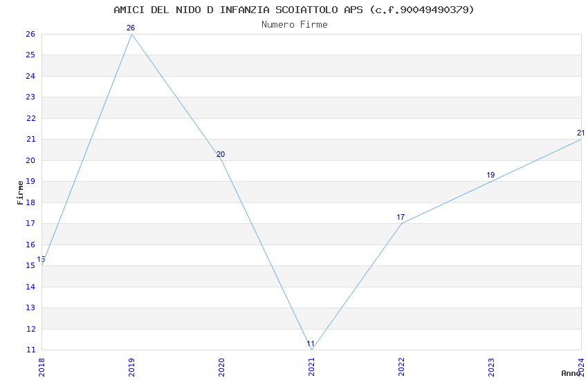Click y-axis tick value 12
Screen dimensions: 588x380
point(30,329)
